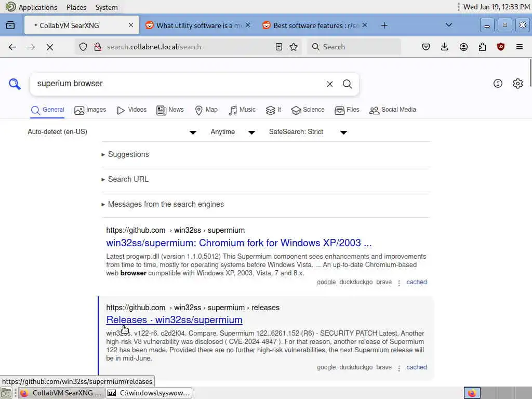The height and width of the screenshot is (399, 532).
Task: Click the SearXNG magnifier logo
Action: point(15,84)
